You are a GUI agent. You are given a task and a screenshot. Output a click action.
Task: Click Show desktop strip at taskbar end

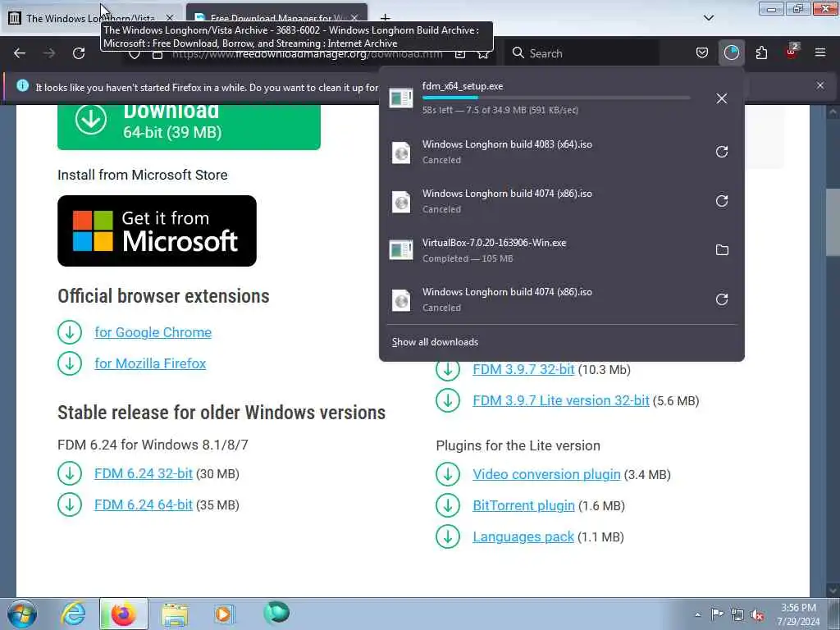834,614
